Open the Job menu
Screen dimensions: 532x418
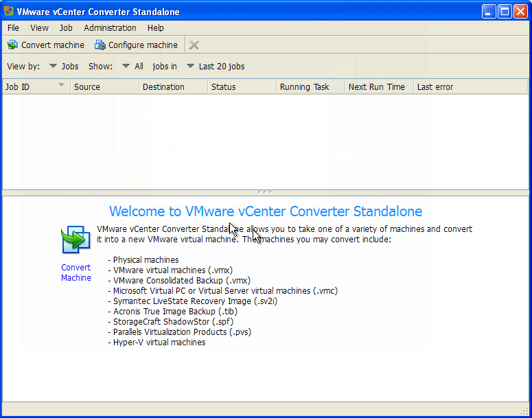click(x=66, y=28)
